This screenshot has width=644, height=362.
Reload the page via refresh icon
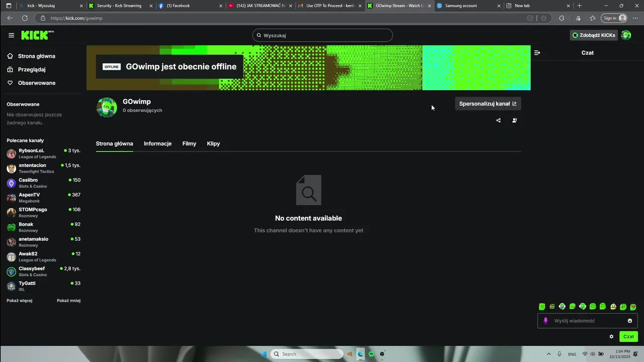25,18
